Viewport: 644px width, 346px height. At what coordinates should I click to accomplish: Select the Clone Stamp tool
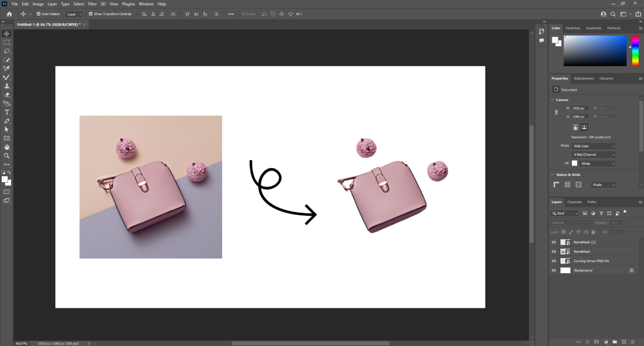pos(6,86)
